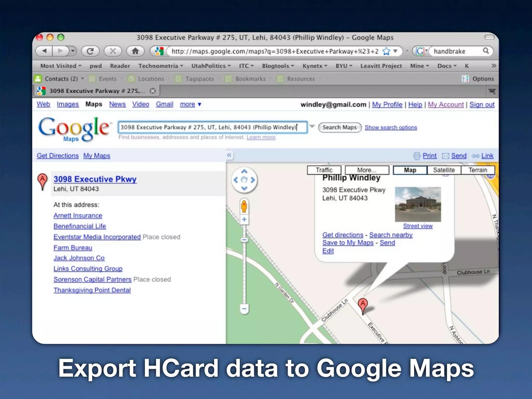Pick up the Street View pegman

click(x=244, y=206)
